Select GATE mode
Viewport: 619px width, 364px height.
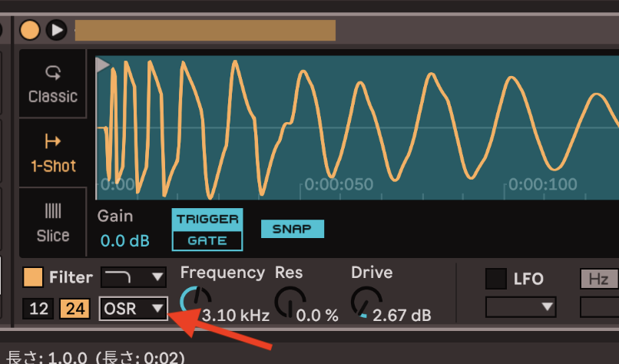207,240
